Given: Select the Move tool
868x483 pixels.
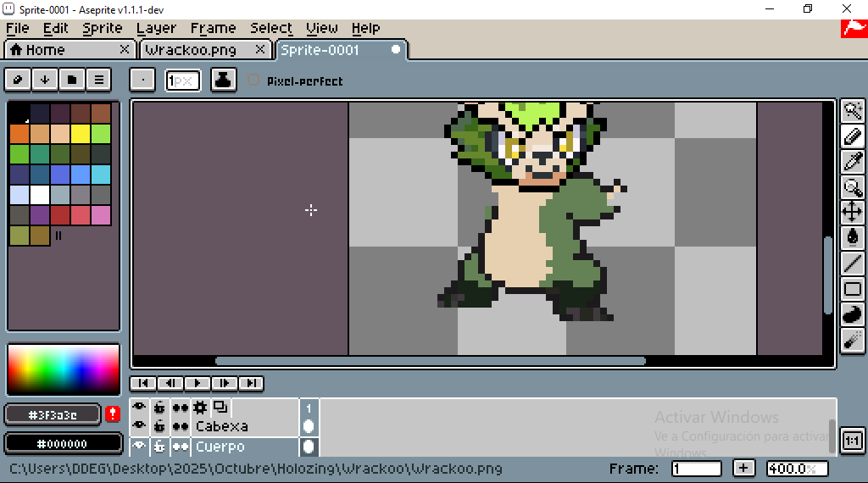Looking at the screenshot, I should [853, 212].
